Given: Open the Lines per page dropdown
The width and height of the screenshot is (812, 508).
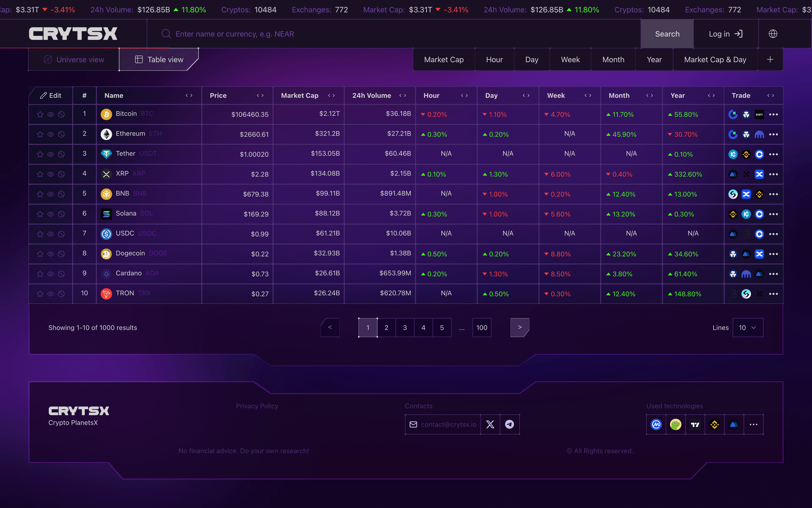Looking at the screenshot, I should coord(748,328).
